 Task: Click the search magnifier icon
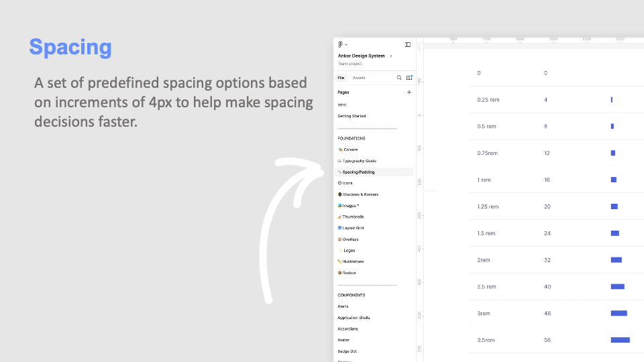pyautogui.click(x=399, y=78)
